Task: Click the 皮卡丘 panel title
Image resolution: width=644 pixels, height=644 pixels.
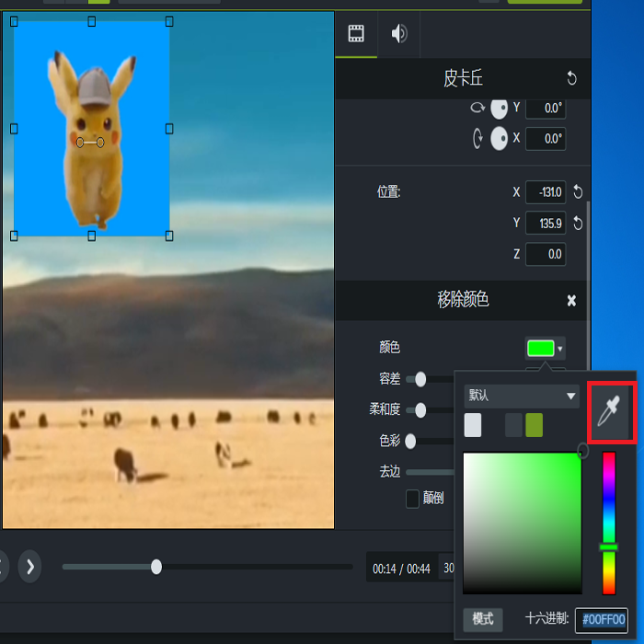Action: (x=463, y=78)
